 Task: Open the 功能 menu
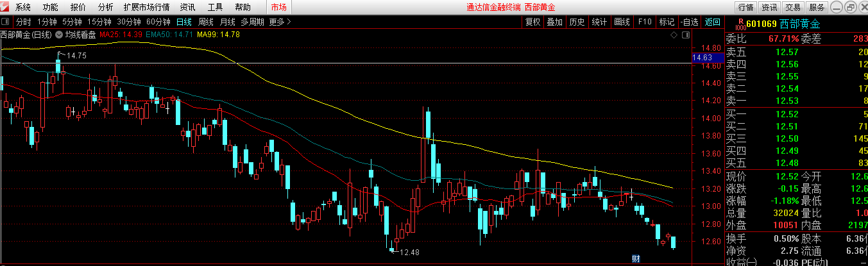pos(50,7)
